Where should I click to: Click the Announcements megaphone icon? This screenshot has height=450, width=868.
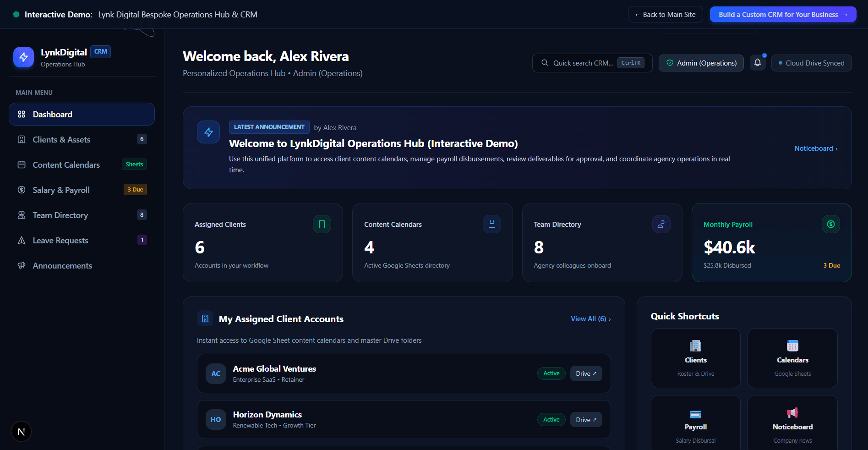click(22, 265)
